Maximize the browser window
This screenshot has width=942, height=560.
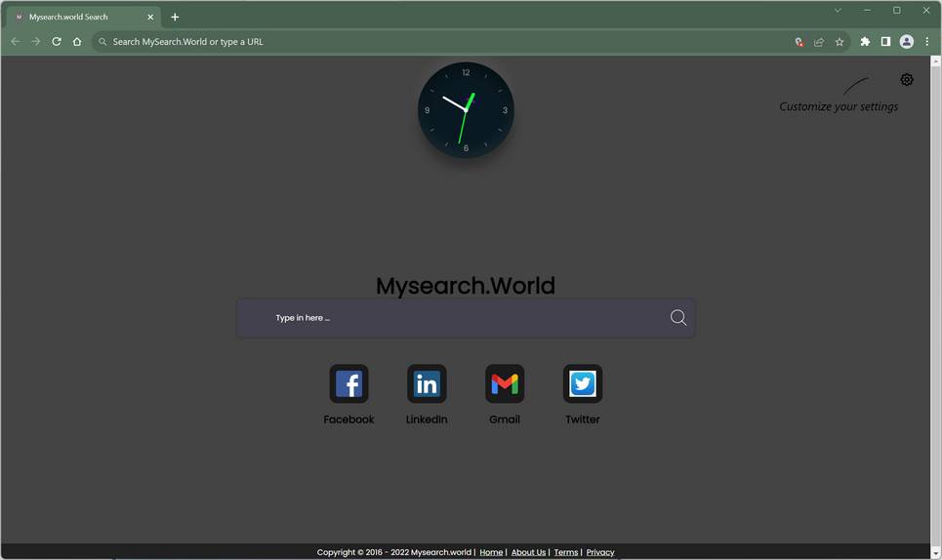pyautogui.click(x=896, y=10)
